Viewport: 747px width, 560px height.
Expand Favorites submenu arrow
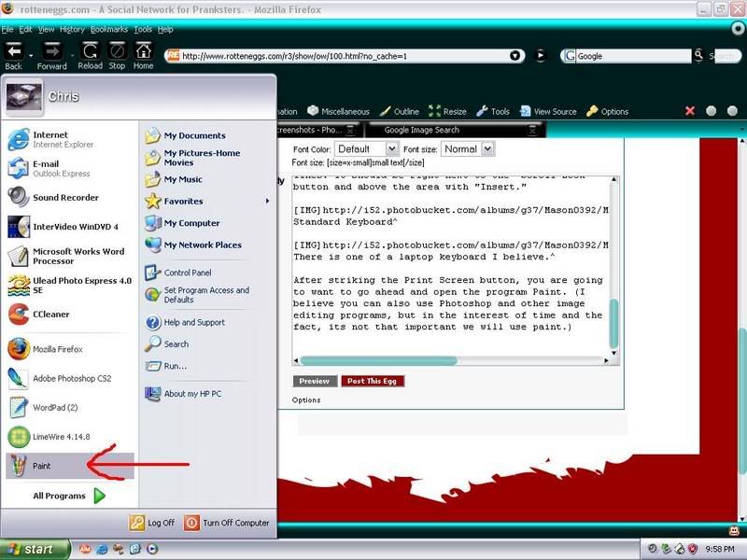(x=267, y=201)
